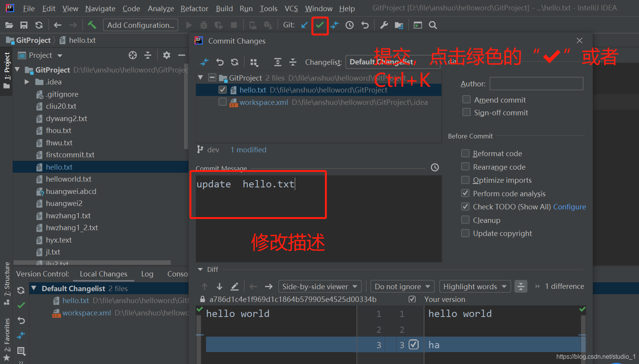Click Group By icon in Commit Changes toolbar
This screenshot has width=639, height=364.
click(254, 62)
